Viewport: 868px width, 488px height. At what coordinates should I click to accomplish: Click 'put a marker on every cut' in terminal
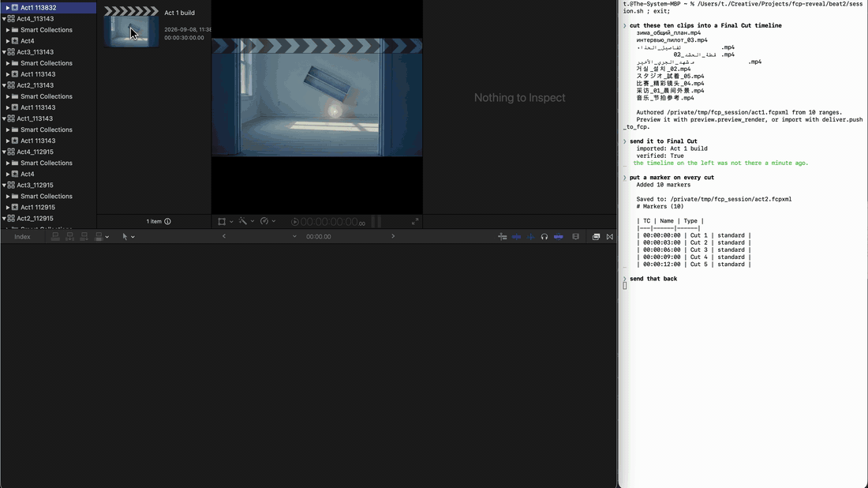672,177
